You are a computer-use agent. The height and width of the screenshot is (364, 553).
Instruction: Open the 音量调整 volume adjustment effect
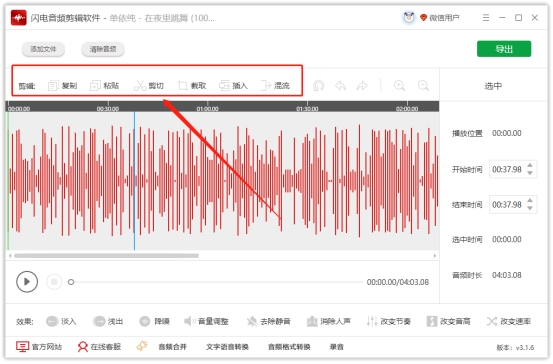tap(206, 321)
